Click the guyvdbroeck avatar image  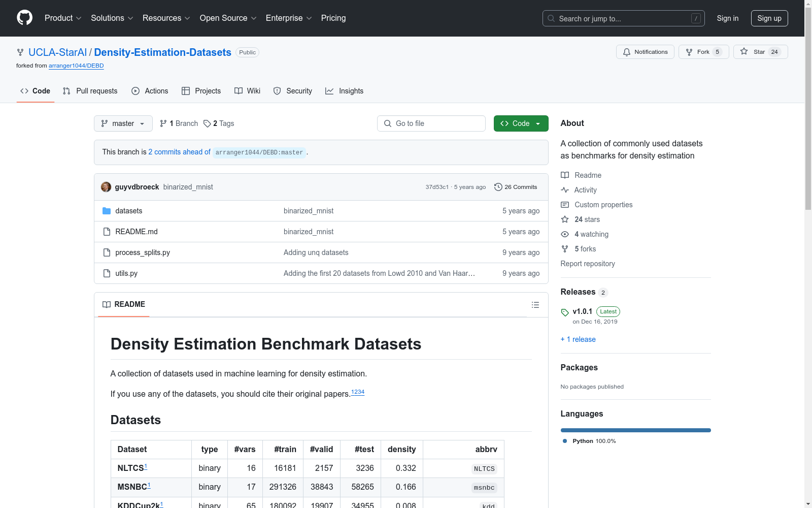[106, 187]
